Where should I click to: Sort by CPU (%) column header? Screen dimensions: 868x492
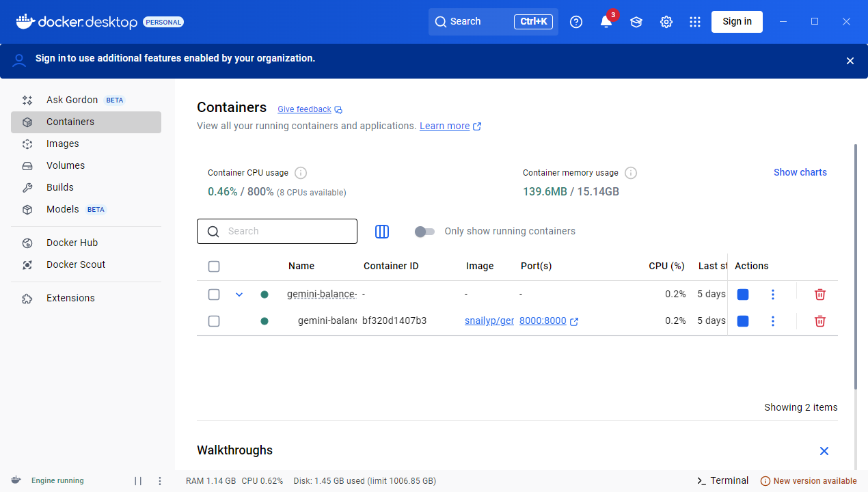pyautogui.click(x=666, y=266)
